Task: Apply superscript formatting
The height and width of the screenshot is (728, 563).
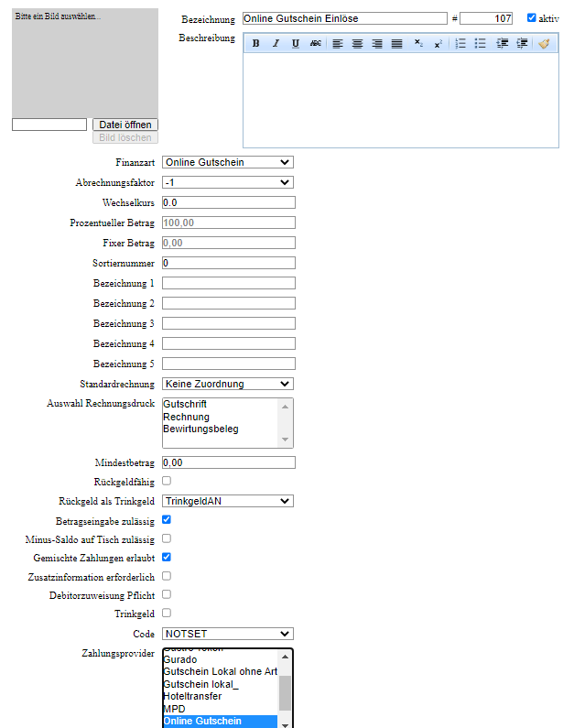Action: coord(438,44)
